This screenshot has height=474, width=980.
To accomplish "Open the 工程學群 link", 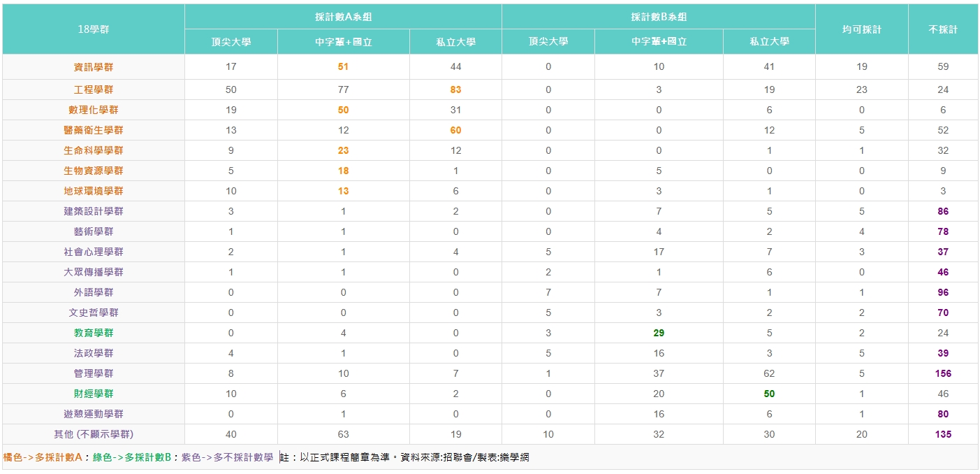I will [x=94, y=89].
